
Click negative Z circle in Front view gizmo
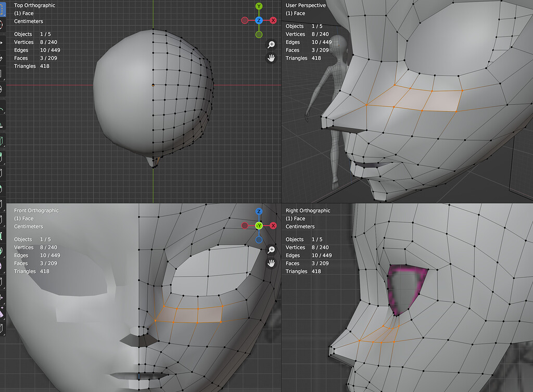click(x=259, y=239)
